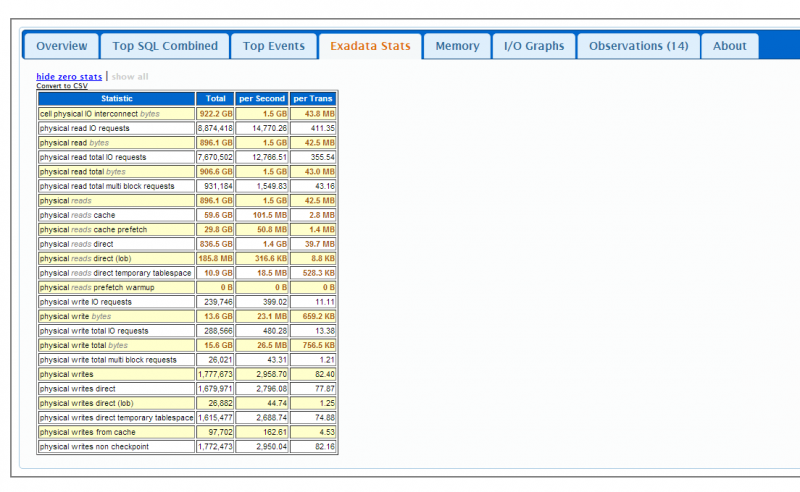Select physical write total multi block requests

(108, 360)
